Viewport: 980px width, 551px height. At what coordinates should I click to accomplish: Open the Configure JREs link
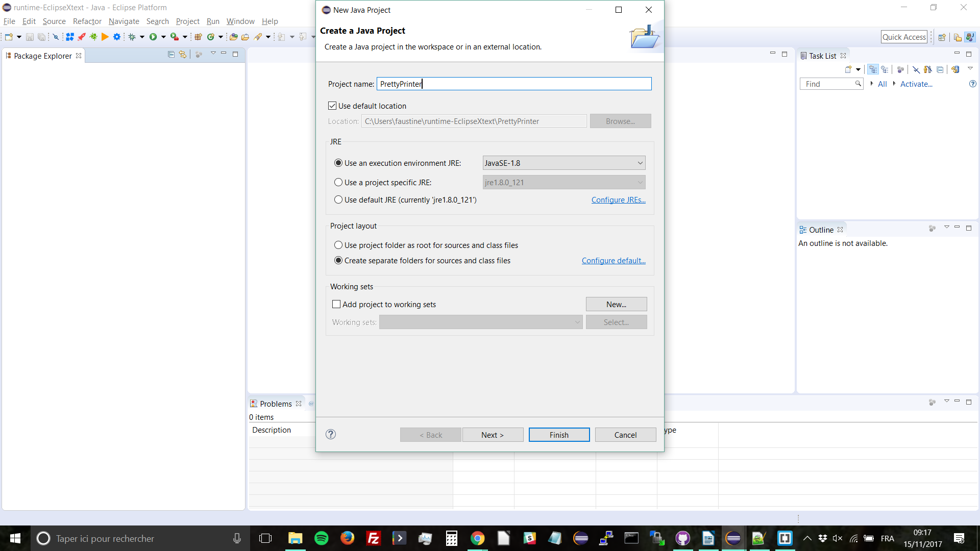click(x=618, y=199)
